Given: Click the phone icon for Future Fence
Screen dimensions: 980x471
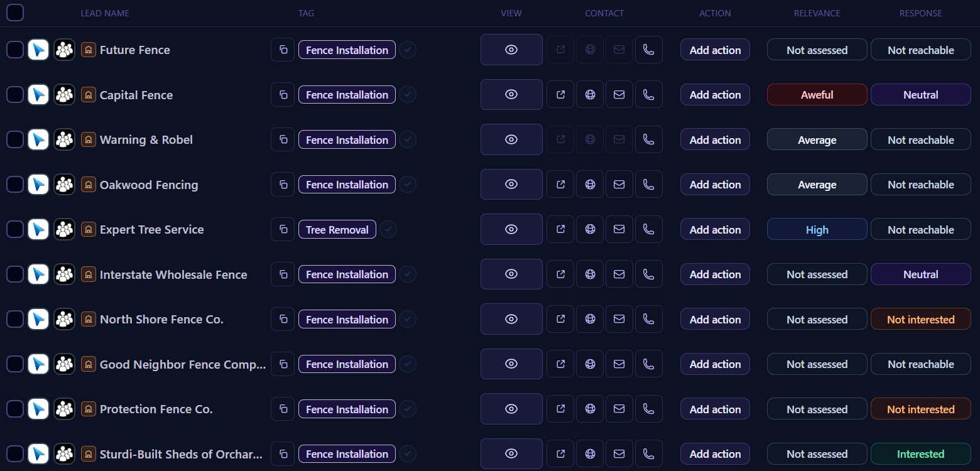Looking at the screenshot, I should point(649,50).
